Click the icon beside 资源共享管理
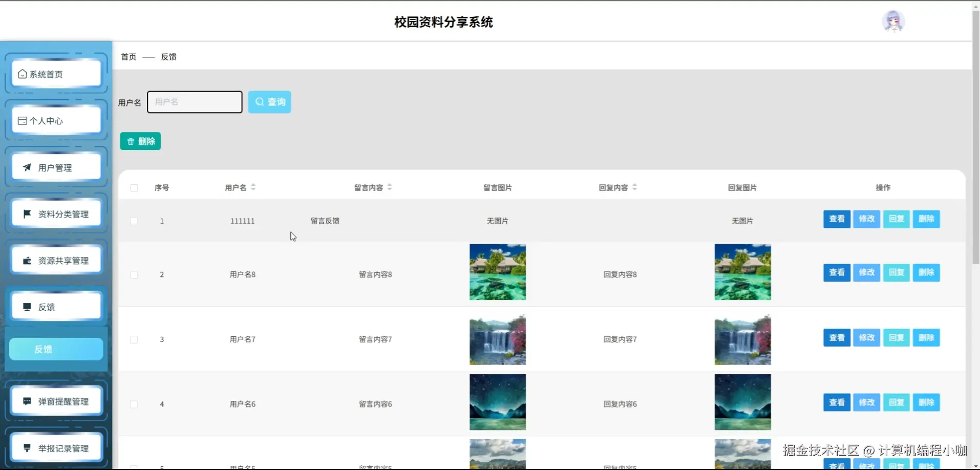This screenshot has width=980, height=470. tap(27, 261)
